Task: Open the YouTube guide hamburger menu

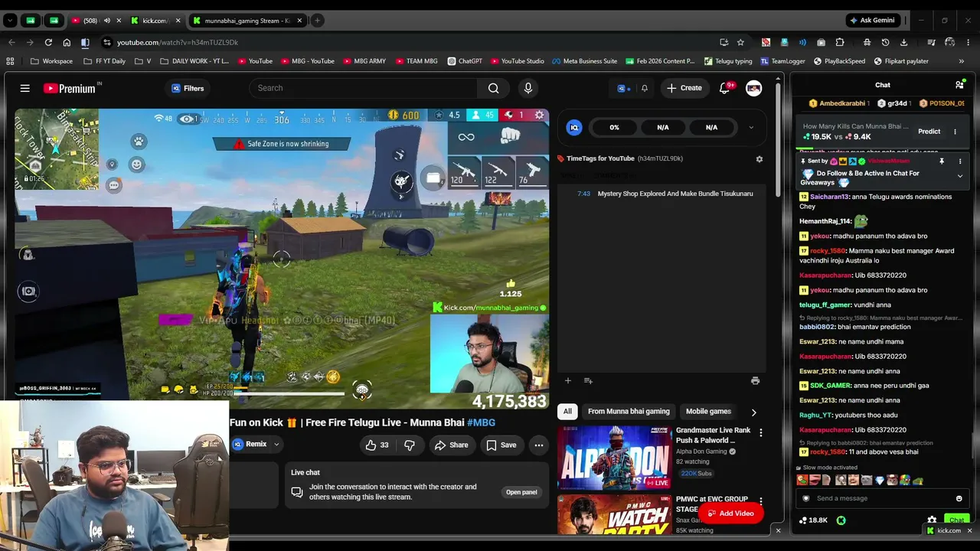Action: tap(24, 88)
